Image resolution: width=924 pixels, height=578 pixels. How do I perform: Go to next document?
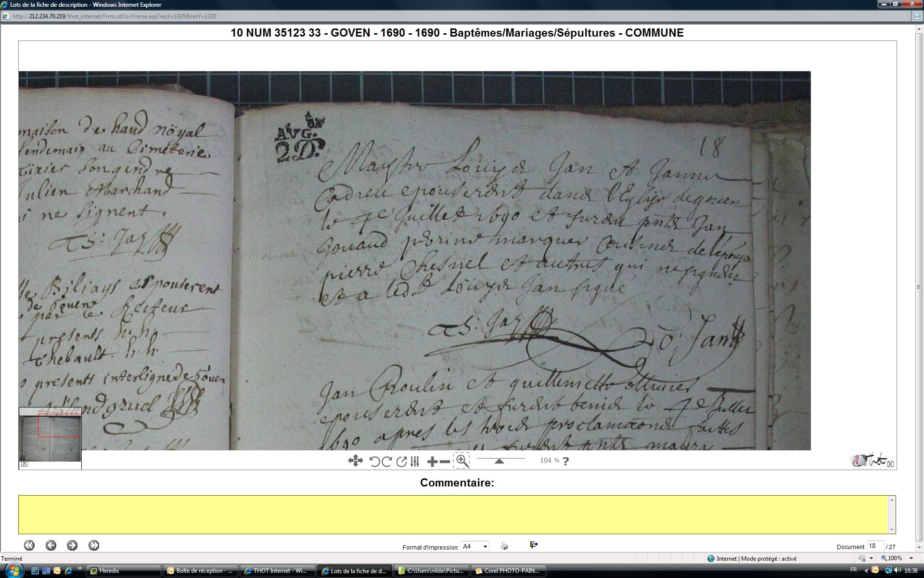pos(72,545)
